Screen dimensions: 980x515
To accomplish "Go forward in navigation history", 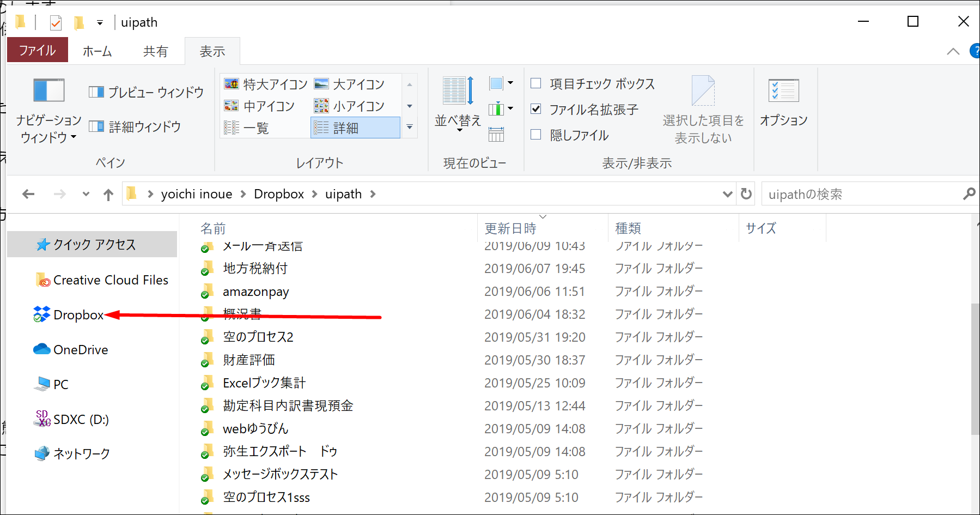I will coord(60,194).
